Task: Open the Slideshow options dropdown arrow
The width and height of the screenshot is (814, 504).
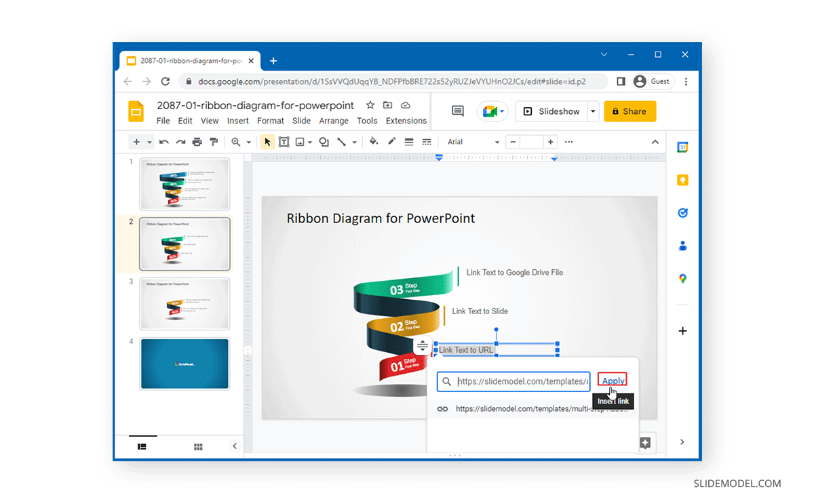Action: pos(592,111)
